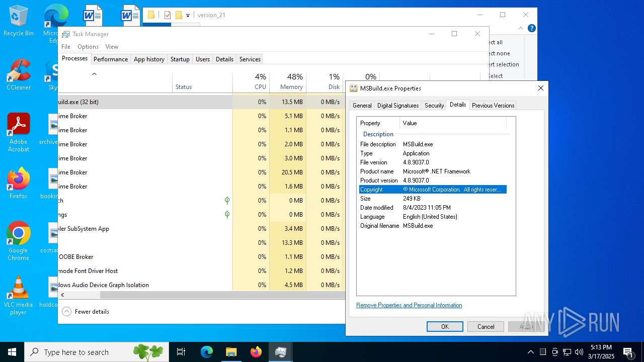Screen dimensions: 644x362
Task: Click the Explorer help question mark icon
Action: tap(531, 29)
